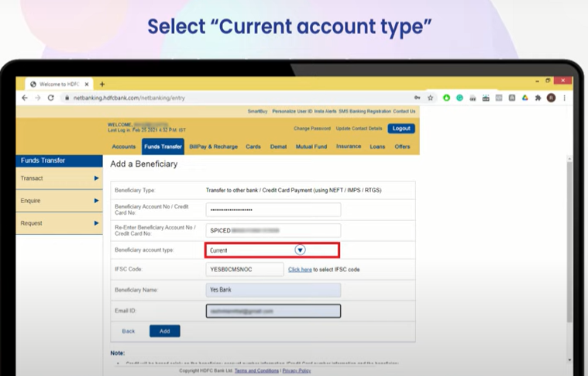Open the Offers tab
Viewport: 588px width, 376px height.
[x=402, y=147]
